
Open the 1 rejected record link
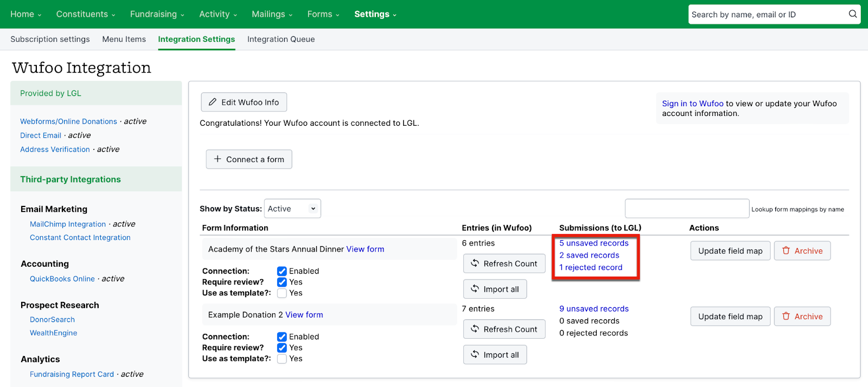[591, 267]
